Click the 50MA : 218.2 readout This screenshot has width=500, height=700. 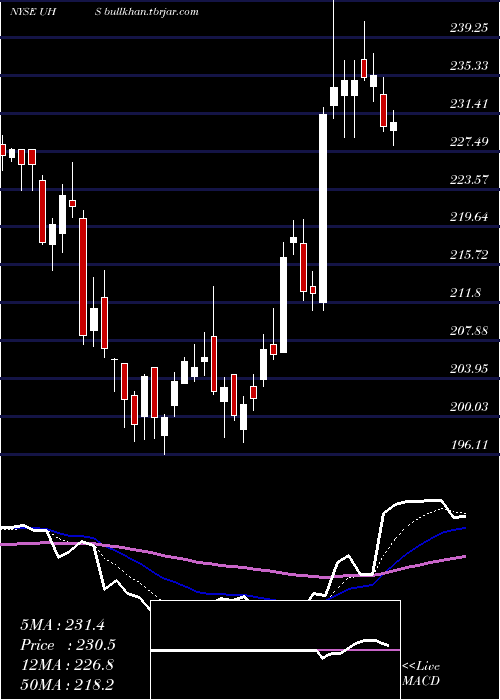pos(67,684)
